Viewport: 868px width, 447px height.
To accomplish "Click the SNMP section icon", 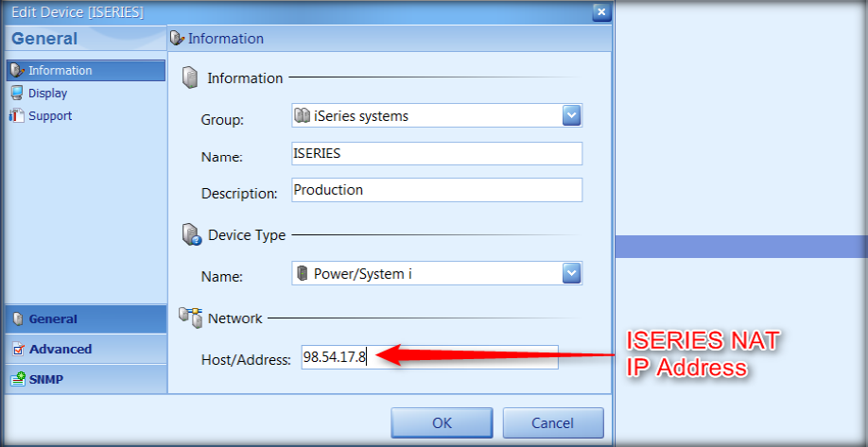I will (x=18, y=380).
